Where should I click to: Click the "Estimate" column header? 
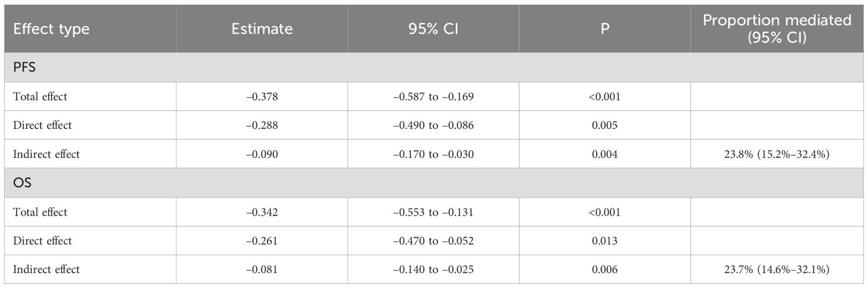[x=262, y=29]
